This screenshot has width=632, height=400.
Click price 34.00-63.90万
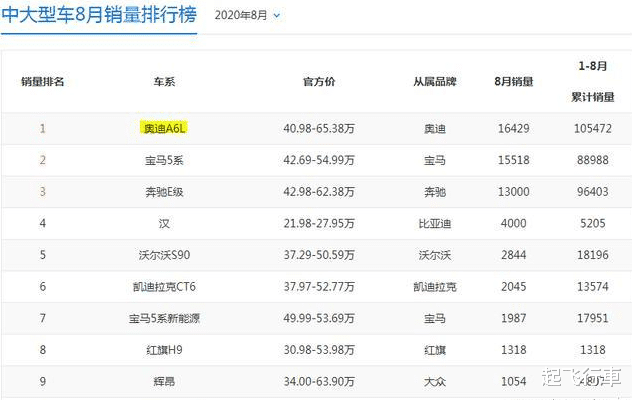coord(319,381)
